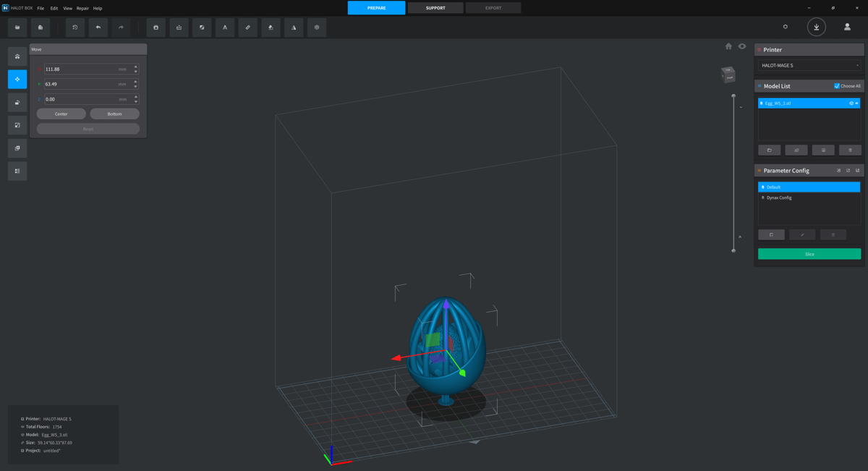The height and width of the screenshot is (471, 868).
Task: Click the Center button in Move panel
Action: click(x=61, y=114)
